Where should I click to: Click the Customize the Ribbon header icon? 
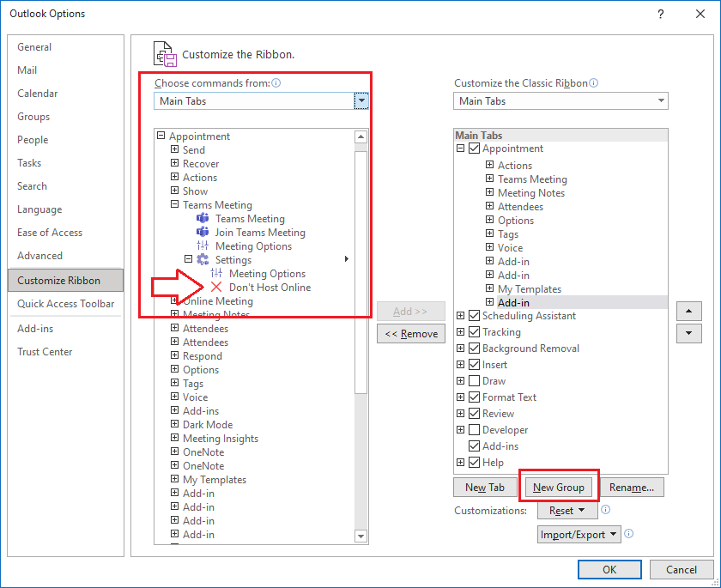165,54
